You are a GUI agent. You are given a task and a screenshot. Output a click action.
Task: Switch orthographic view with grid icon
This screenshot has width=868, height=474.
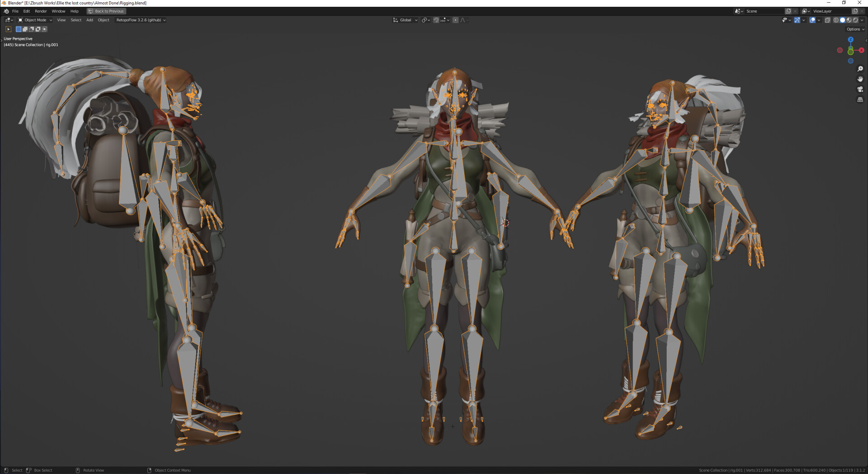pyautogui.click(x=860, y=100)
